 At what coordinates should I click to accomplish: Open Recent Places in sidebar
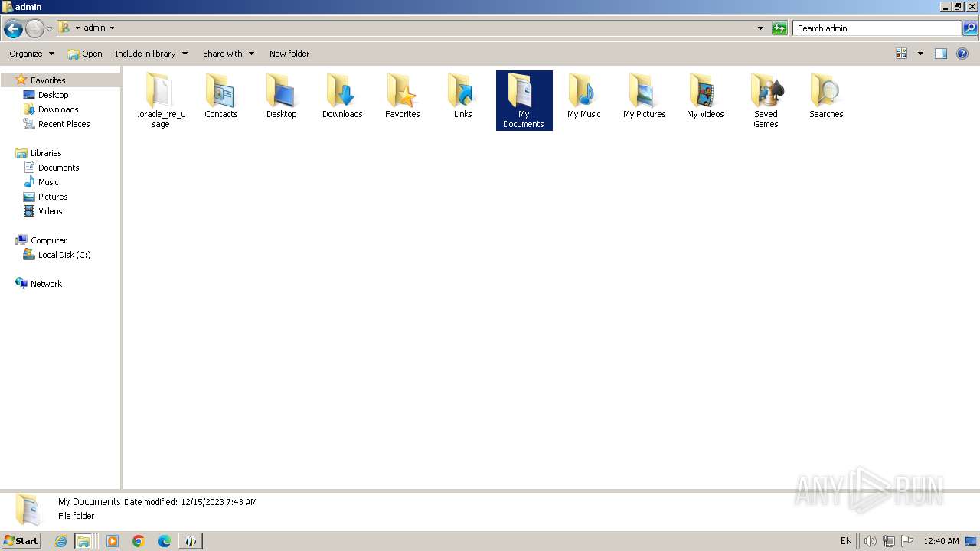pyautogui.click(x=64, y=124)
